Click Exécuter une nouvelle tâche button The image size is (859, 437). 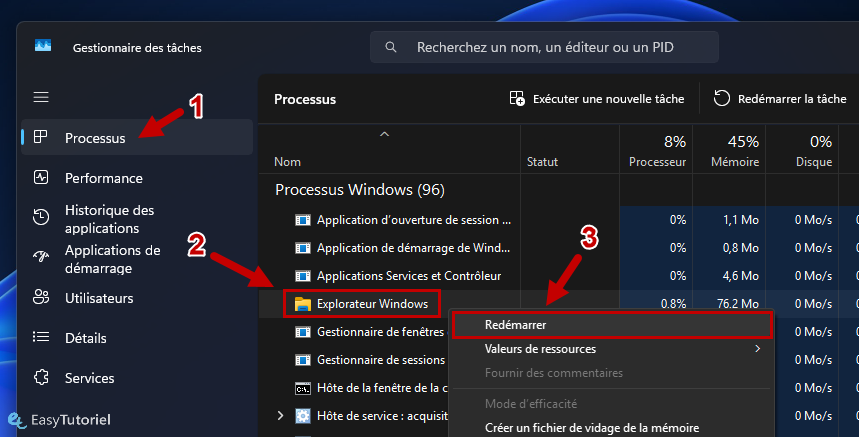click(x=597, y=99)
